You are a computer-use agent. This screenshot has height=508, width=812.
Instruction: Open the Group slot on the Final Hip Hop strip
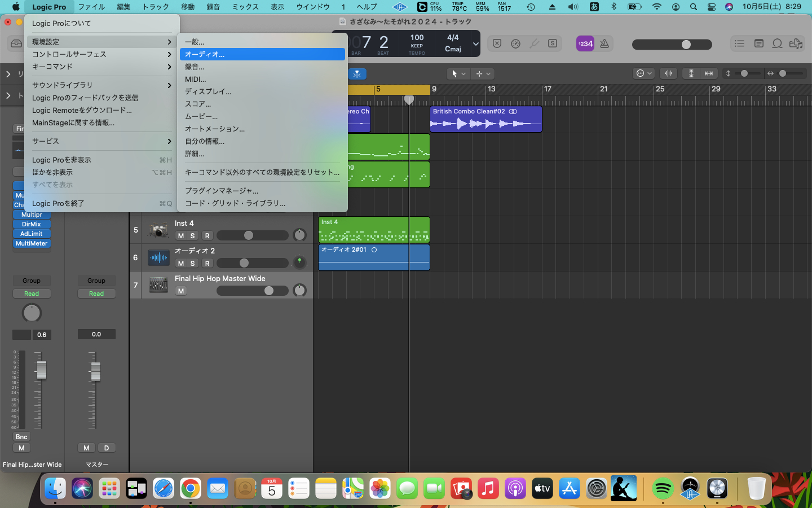(32, 281)
